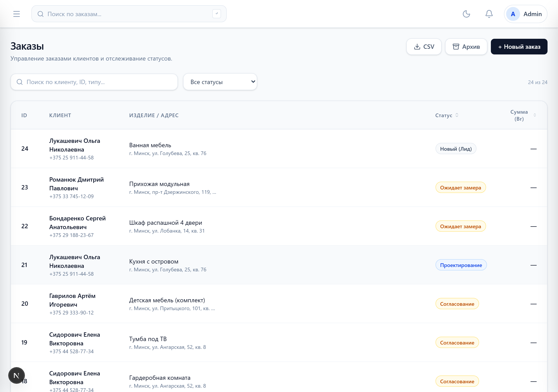Select client Романюк Дмитрий Павлович
Image resolution: width=558 pixels, height=392 pixels.
tap(77, 184)
